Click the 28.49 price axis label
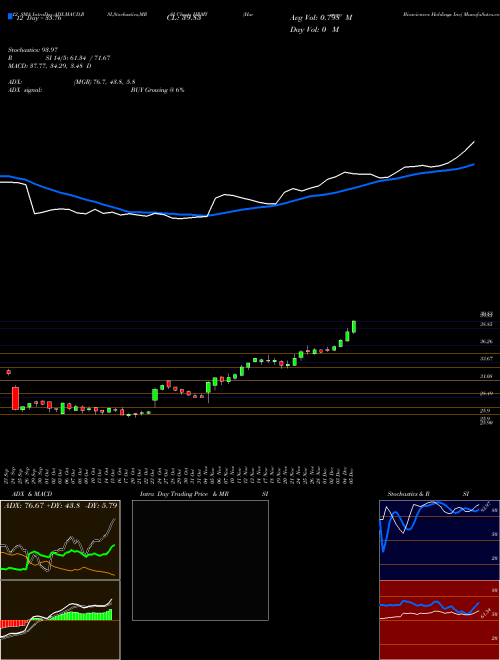The height and width of the screenshot is (660, 500). pyautogui.click(x=487, y=394)
